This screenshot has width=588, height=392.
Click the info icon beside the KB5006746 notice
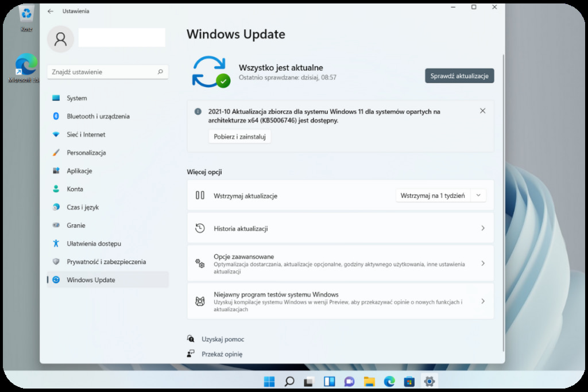coord(198,111)
